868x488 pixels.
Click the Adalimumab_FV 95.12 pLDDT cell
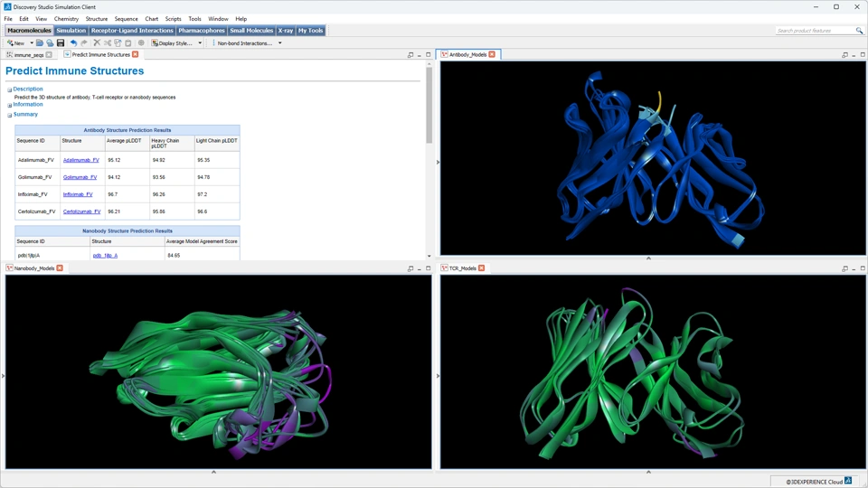pos(127,160)
